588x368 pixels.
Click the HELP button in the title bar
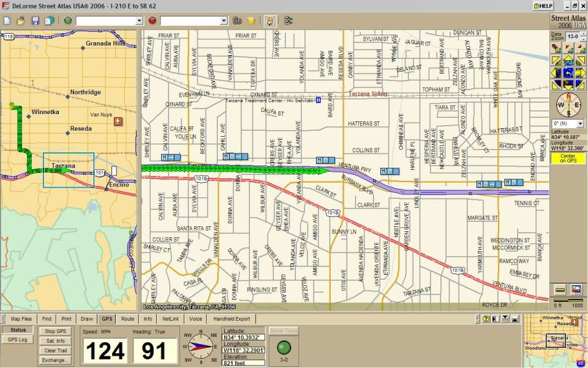(543, 6)
